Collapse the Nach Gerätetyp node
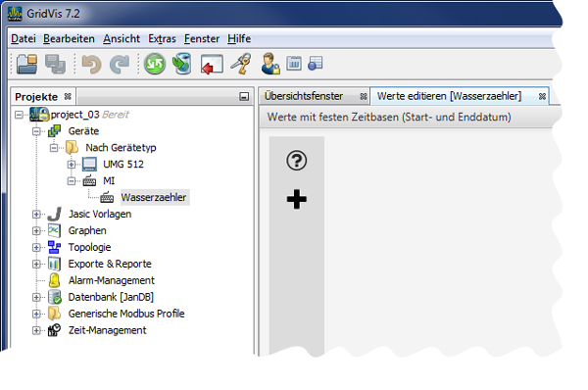This screenshot has height=390, width=588. coord(54,148)
